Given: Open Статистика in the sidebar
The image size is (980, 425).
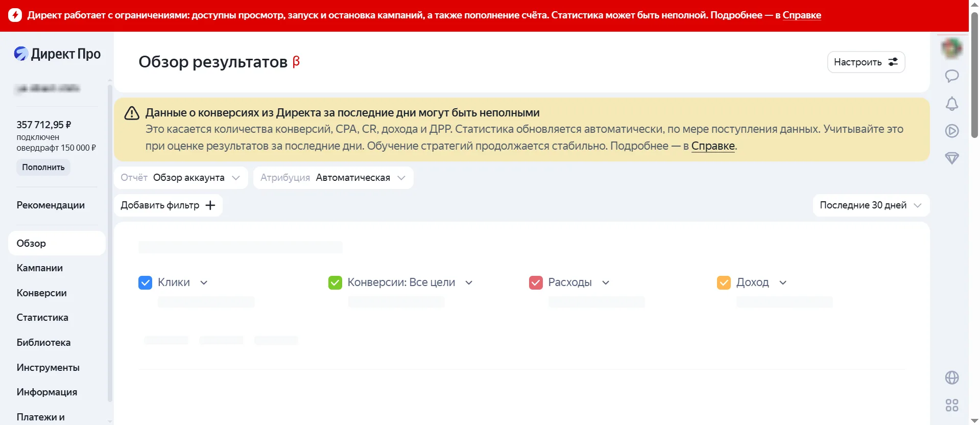Looking at the screenshot, I should pos(42,318).
